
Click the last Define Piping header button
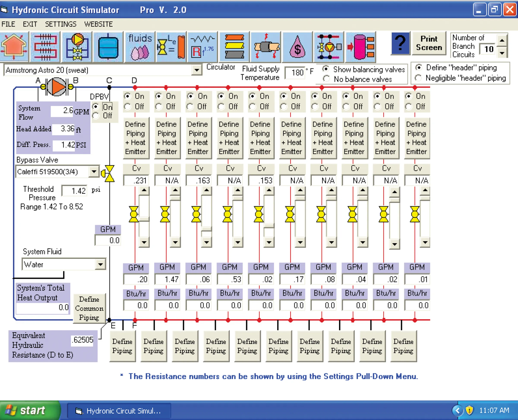point(403,346)
